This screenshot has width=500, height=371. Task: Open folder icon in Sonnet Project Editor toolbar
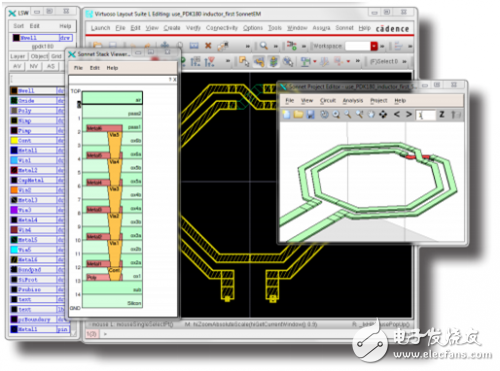pos(298,115)
